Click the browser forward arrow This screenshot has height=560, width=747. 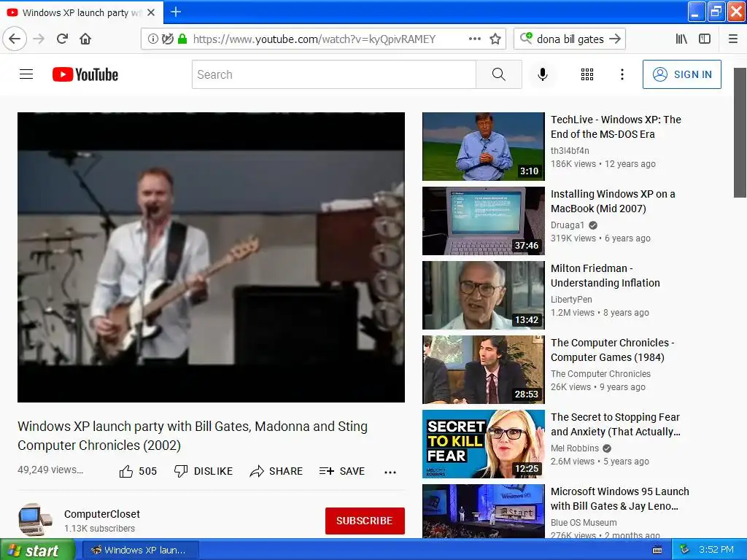39,39
